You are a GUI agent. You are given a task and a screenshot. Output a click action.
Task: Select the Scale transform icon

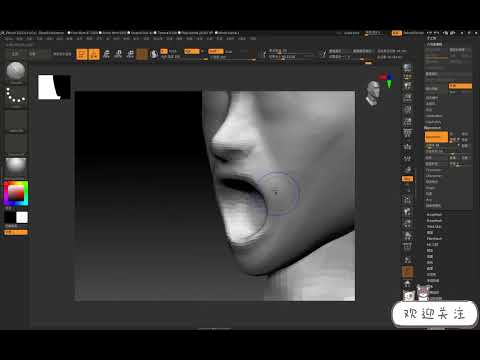click(118, 54)
